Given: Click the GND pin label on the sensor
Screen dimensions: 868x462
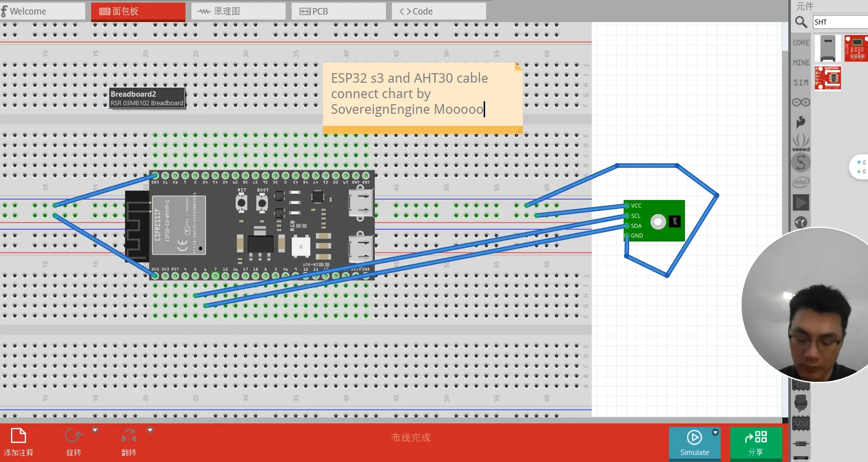Looking at the screenshot, I should (x=636, y=236).
